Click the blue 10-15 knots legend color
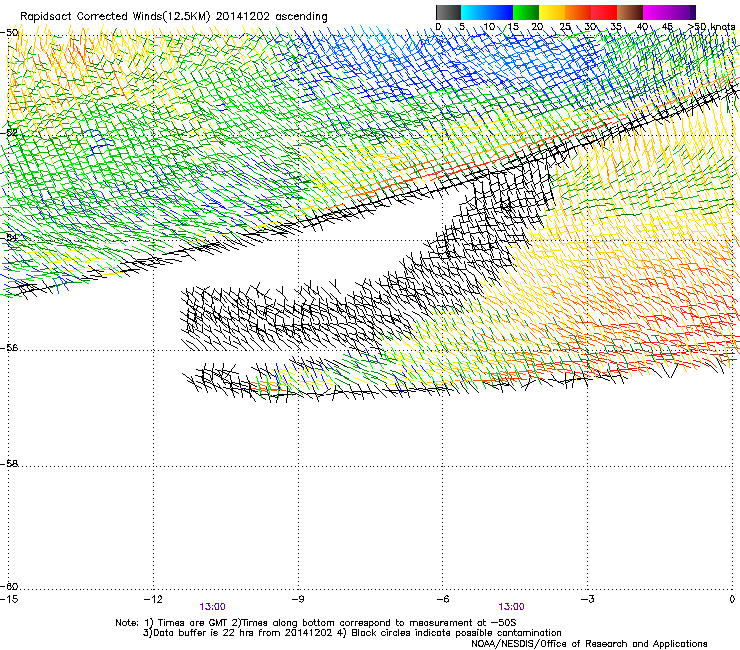 (500, 12)
